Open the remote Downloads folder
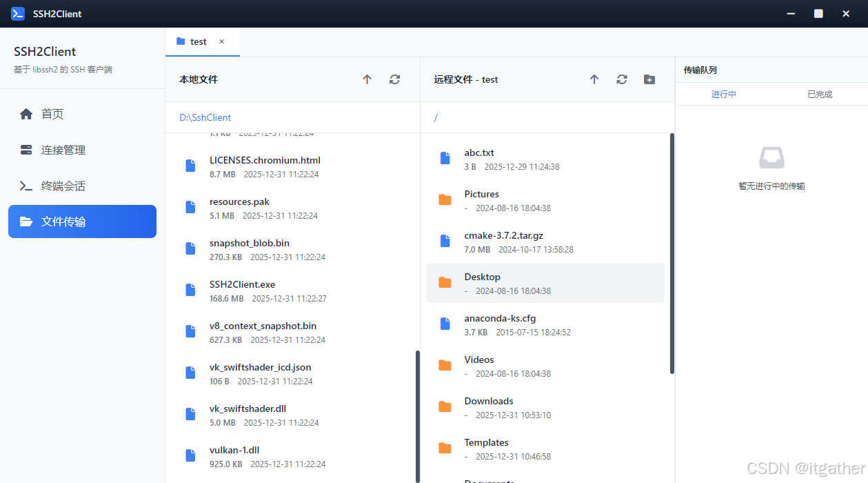 (x=545, y=407)
